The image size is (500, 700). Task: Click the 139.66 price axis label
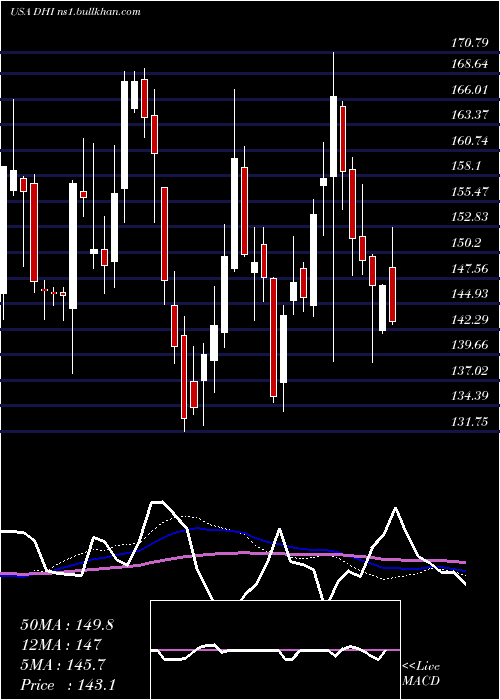point(469,345)
